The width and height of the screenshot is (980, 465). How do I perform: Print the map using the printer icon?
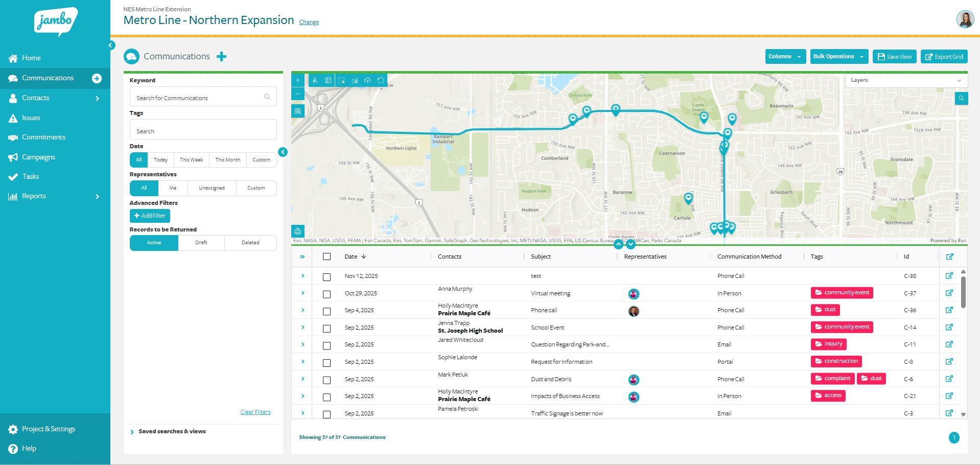coord(297,231)
